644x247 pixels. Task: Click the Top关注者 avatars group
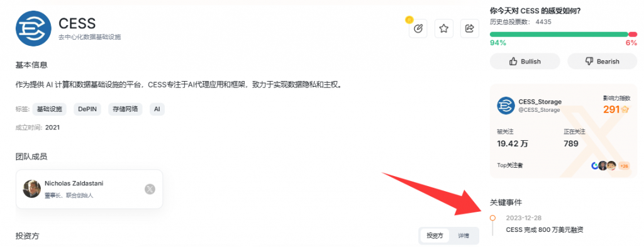(x=604, y=166)
